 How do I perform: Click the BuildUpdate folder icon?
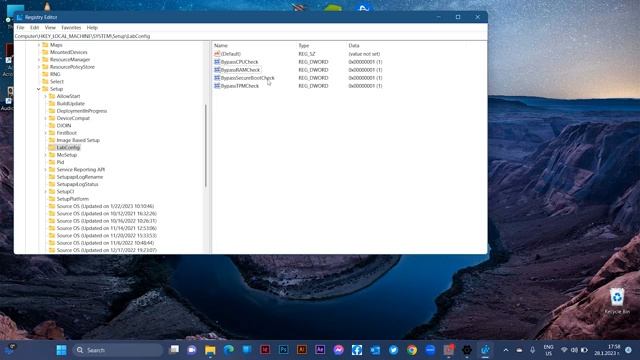pyautogui.click(x=52, y=103)
